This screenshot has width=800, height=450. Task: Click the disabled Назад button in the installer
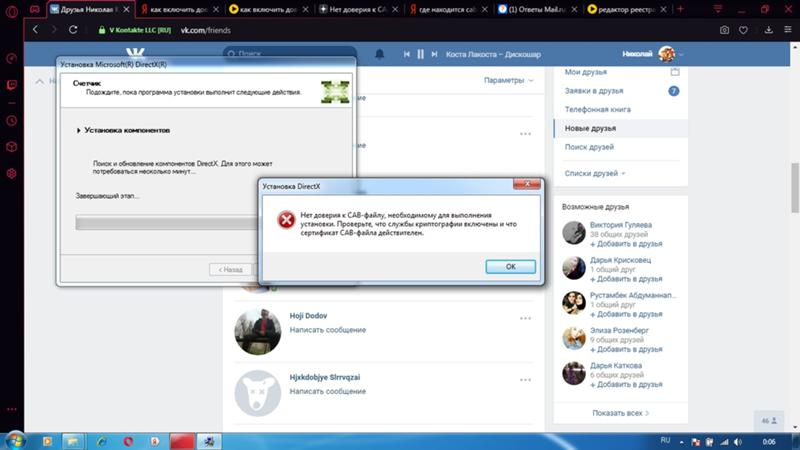click(x=230, y=269)
